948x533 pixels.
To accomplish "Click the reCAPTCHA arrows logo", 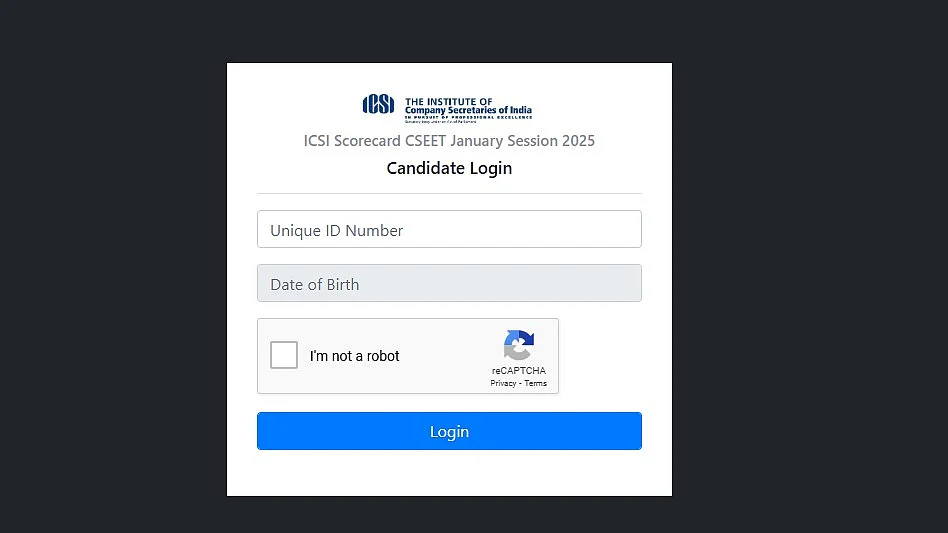I will pos(519,345).
